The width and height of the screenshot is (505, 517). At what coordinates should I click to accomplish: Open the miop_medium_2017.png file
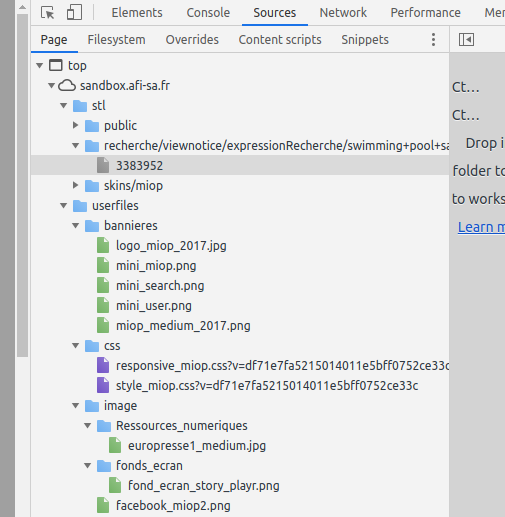tap(183, 326)
